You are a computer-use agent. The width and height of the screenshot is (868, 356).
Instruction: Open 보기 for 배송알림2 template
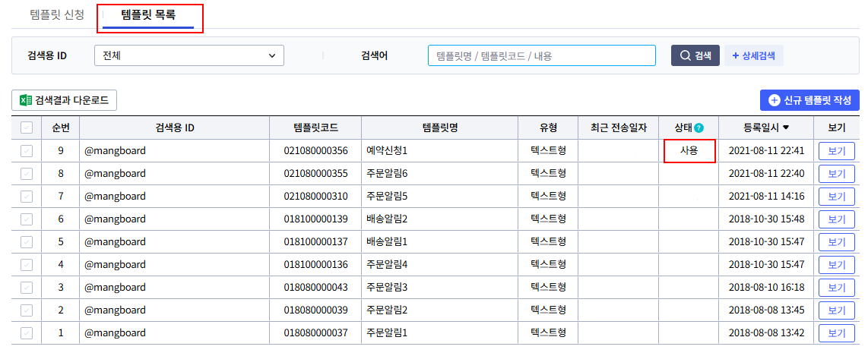pyautogui.click(x=836, y=219)
